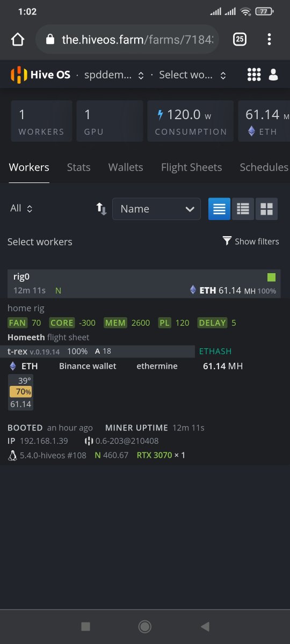Open the Select worker dropdown
This screenshot has height=644, width=290.
192,75
